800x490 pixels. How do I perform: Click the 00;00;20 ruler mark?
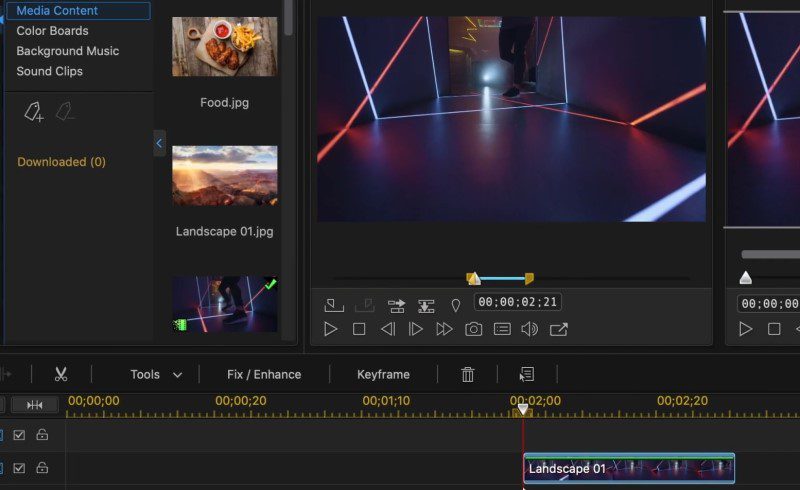tap(240, 401)
